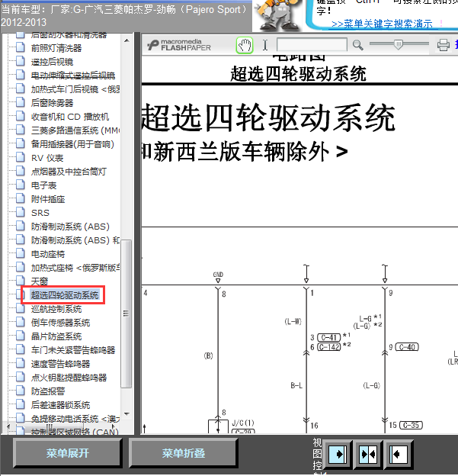Click the C-35 connector label in diagram
Image resolution: width=458 pixels, height=476 pixels.
(x=411, y=426)
